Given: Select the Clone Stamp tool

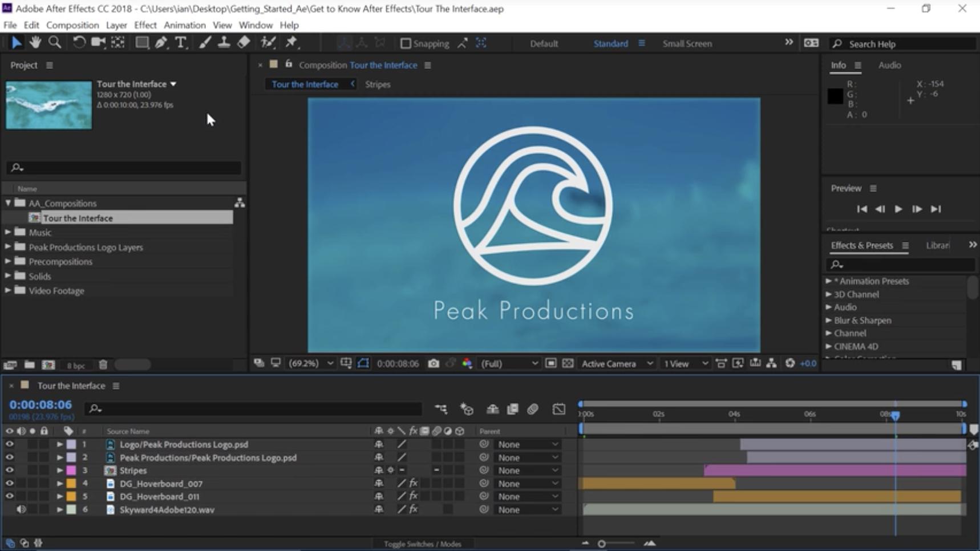Looking at the screenshot, I should coord(224,42).
